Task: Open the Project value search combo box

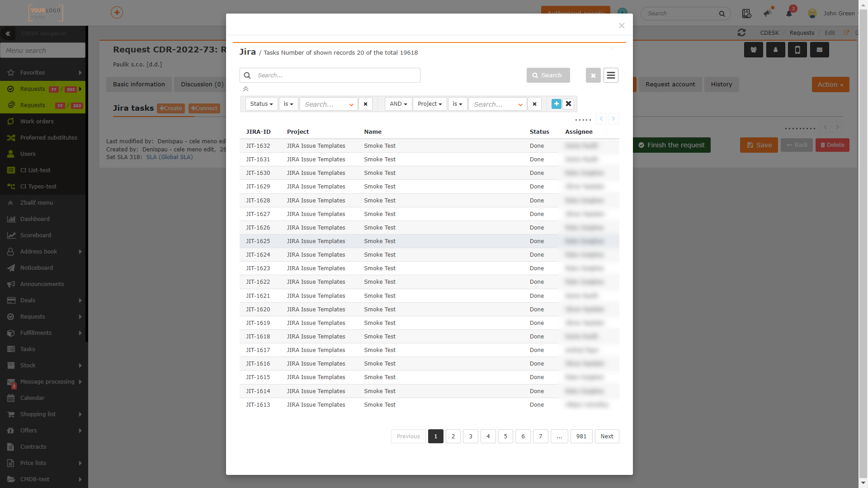Action: click(x=498, y=104)
